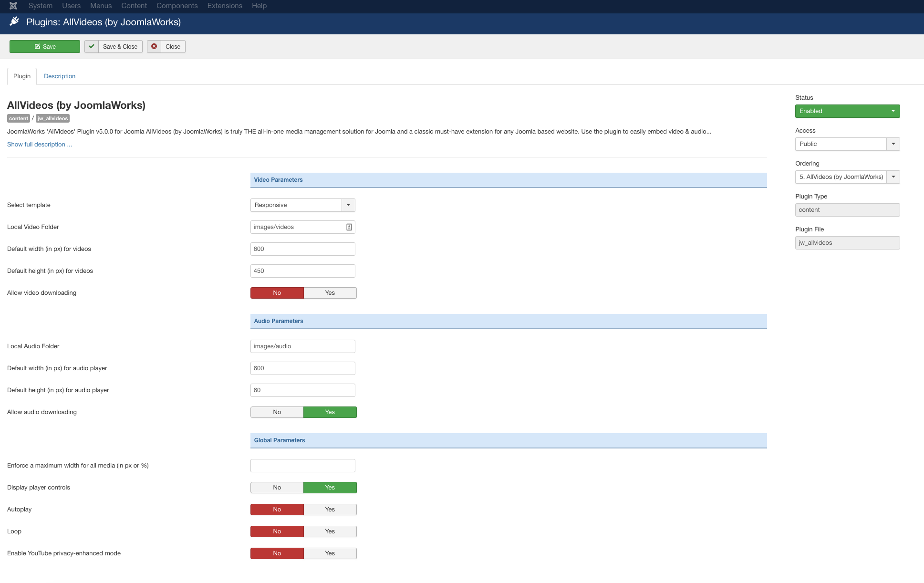The image size is (924, 583).
Task: Click the Select template label
Action: click(x=29, y=205)
